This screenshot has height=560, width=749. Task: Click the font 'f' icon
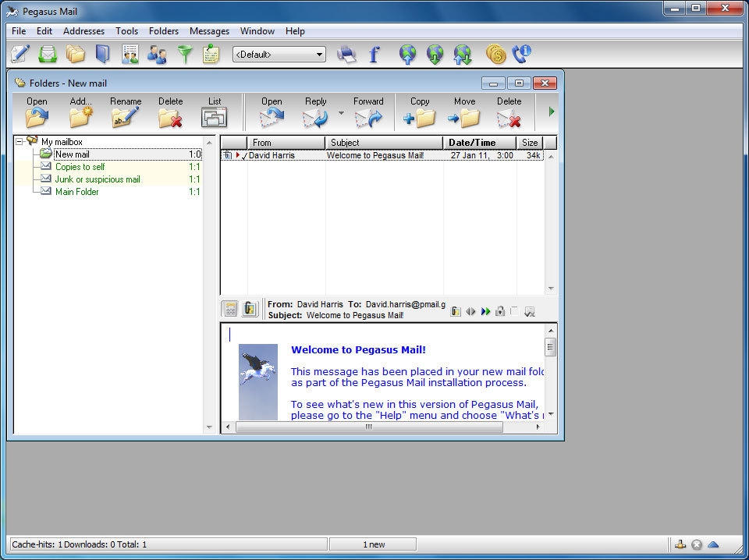[374, 54]
